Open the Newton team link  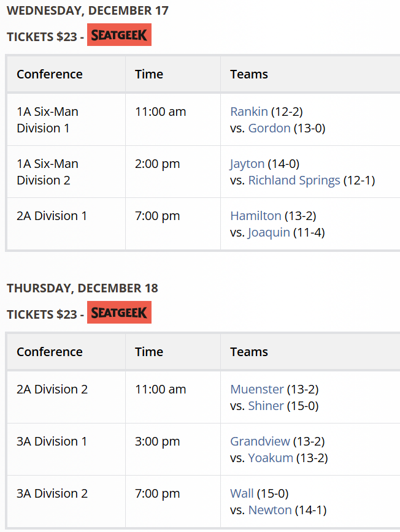point(270,510)
